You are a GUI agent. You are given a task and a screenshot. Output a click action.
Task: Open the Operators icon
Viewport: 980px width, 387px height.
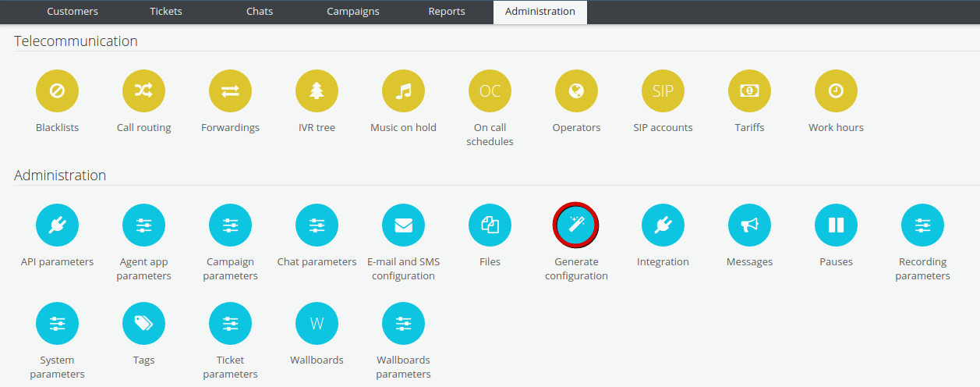click(x=576, y=91)
